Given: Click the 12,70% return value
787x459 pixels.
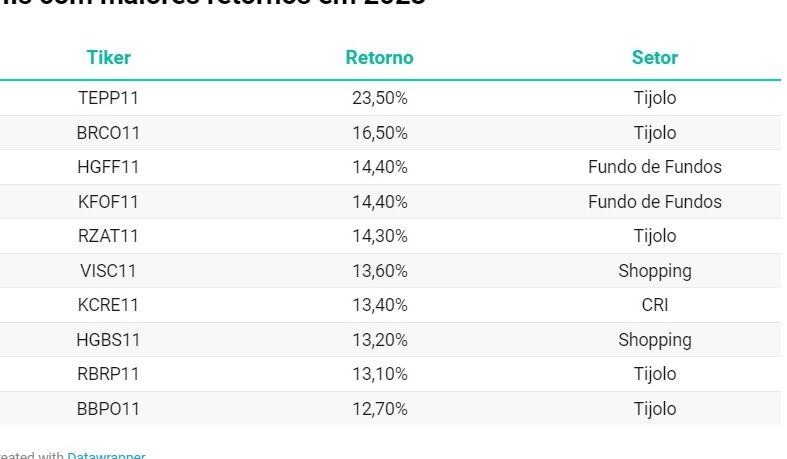Looking at the screenshot, I should pyautogui.click(x=379, y=409).
